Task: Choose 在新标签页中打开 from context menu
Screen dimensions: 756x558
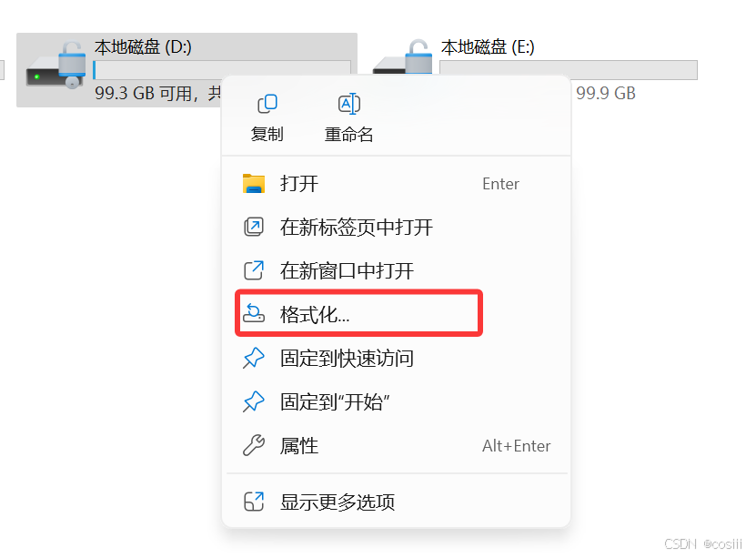Action: point(397,228)
